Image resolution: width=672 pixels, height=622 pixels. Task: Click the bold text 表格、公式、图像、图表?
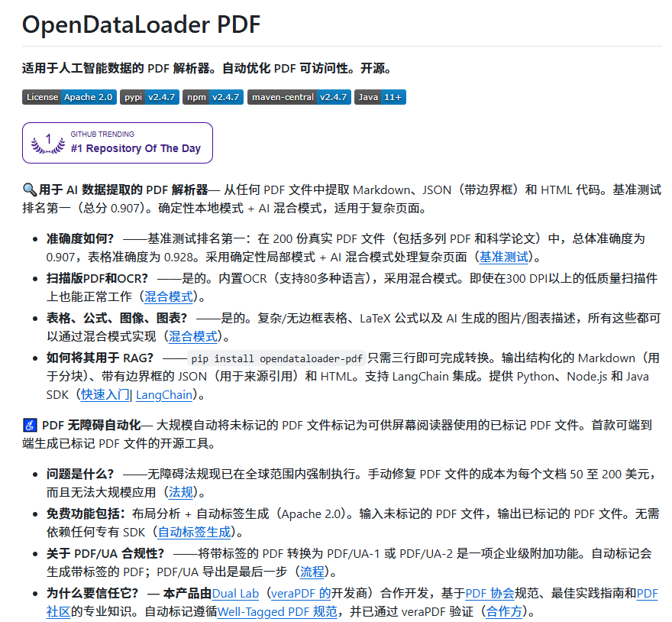(x=117, y=319)
